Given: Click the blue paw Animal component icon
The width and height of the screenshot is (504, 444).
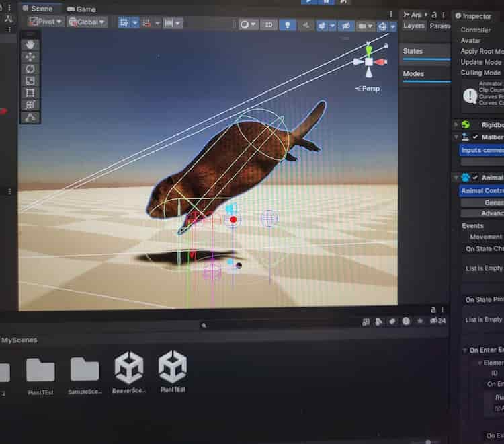Looking at the screenshot, I should [x=466, y=178].
